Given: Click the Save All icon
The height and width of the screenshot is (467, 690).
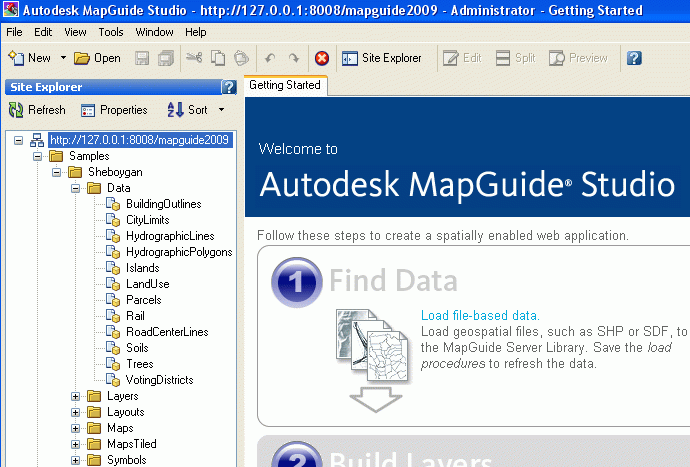Looking at the screenshot, I should coord(166,58).
